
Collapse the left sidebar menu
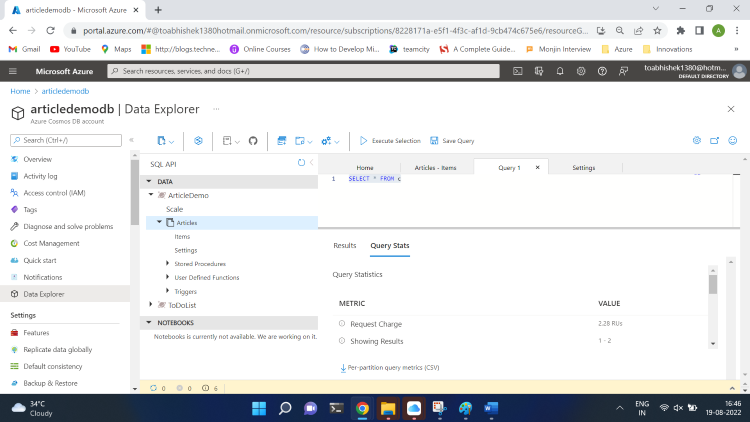pos(132,140)
